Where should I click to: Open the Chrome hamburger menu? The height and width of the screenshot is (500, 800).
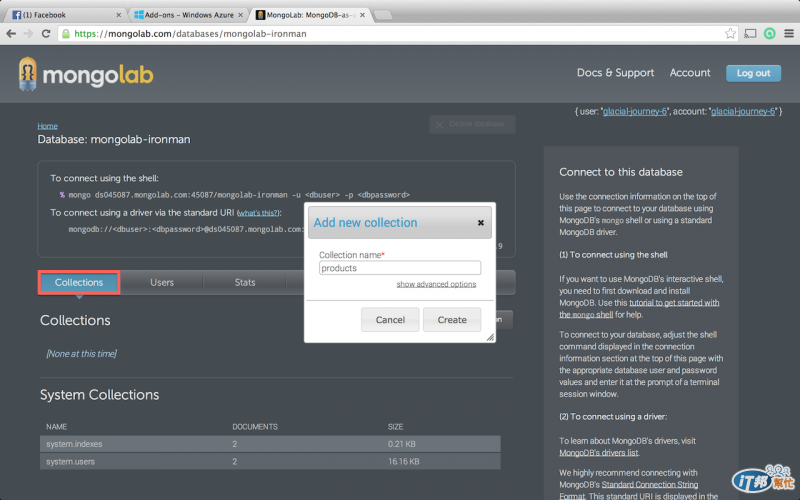(789, 34)
